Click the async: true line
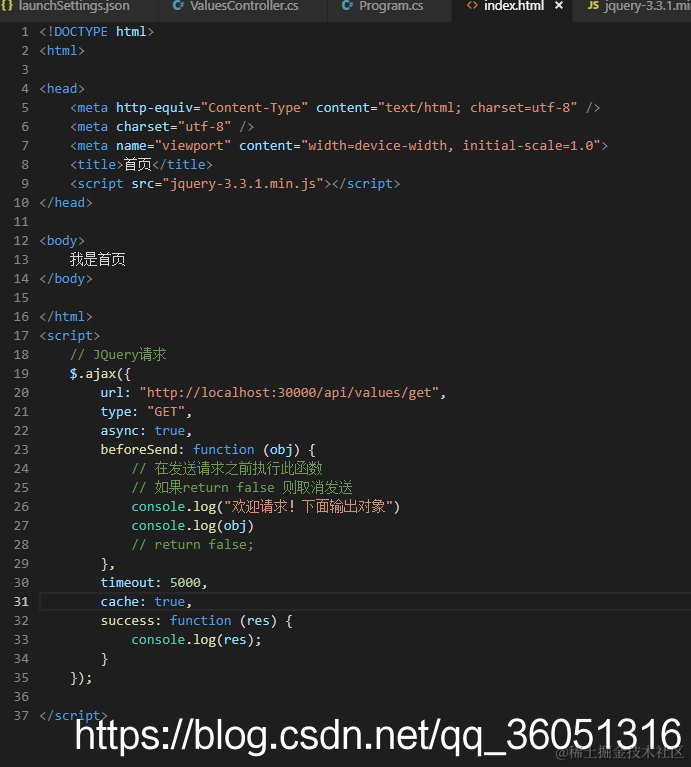Image resolution: width=691 pixels, height=767 pixels. click(x=146, y=431)
